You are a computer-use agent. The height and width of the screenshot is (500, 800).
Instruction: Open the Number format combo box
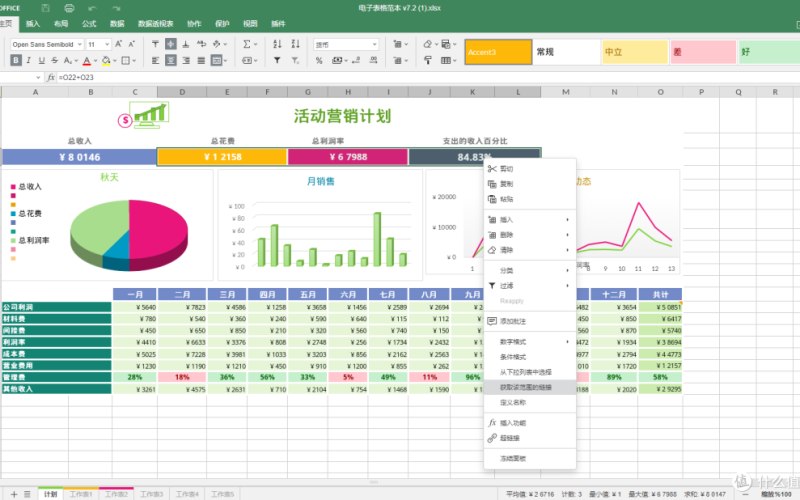(x=346, y=44)
